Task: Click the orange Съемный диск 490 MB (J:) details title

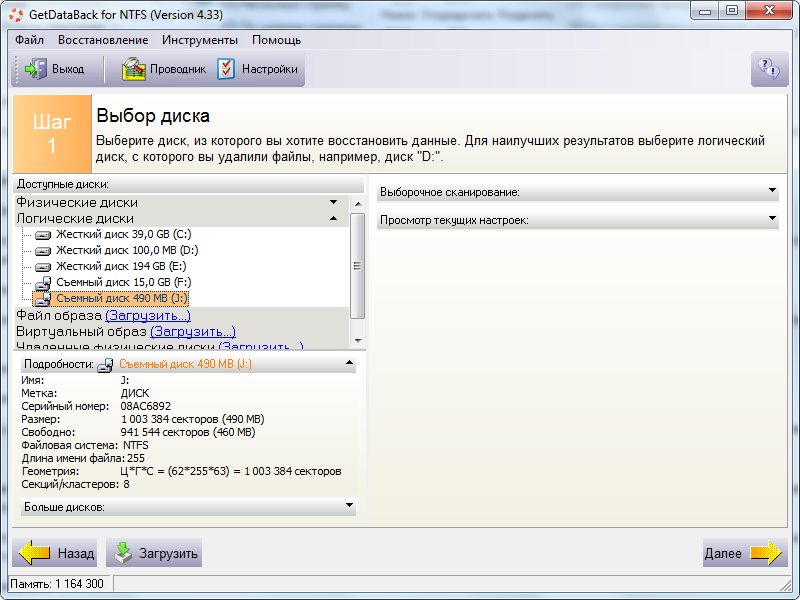Action: 185,364
